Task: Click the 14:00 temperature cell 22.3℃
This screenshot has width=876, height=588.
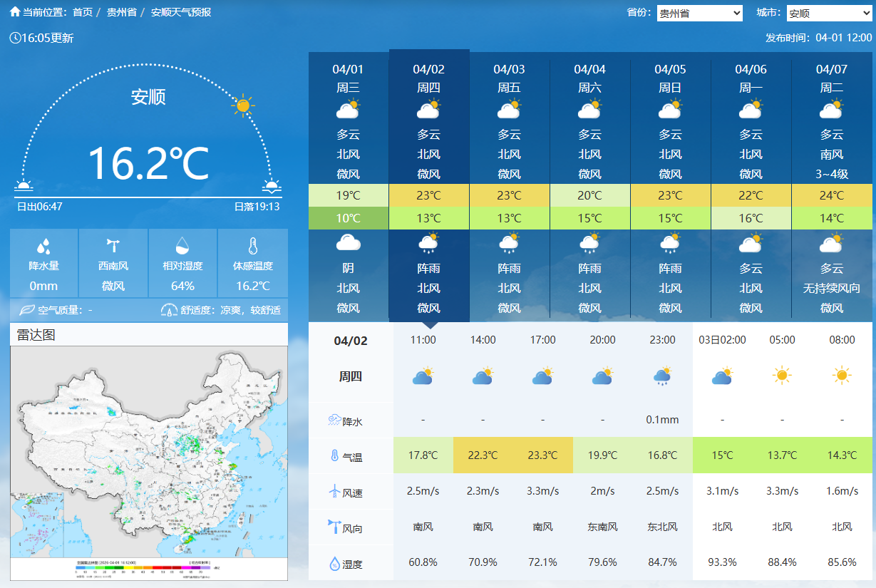Action: click(483, 455)
